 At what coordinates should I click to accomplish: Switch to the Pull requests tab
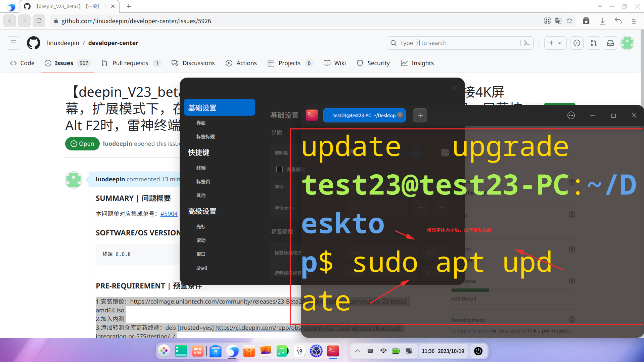[130, 63]
